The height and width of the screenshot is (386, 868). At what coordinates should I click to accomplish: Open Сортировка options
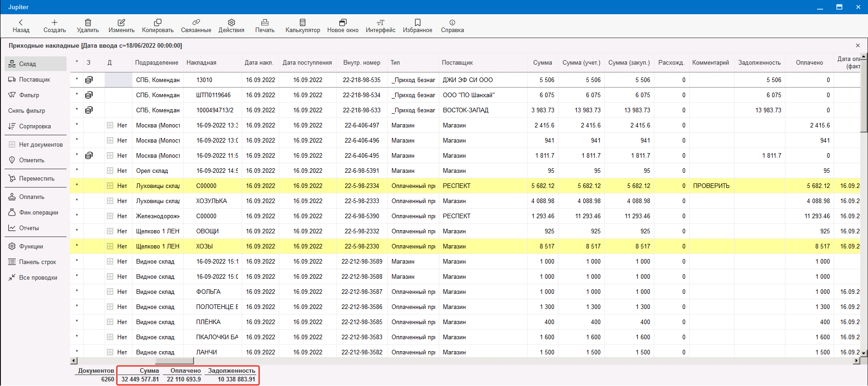(x=35, y=126)
